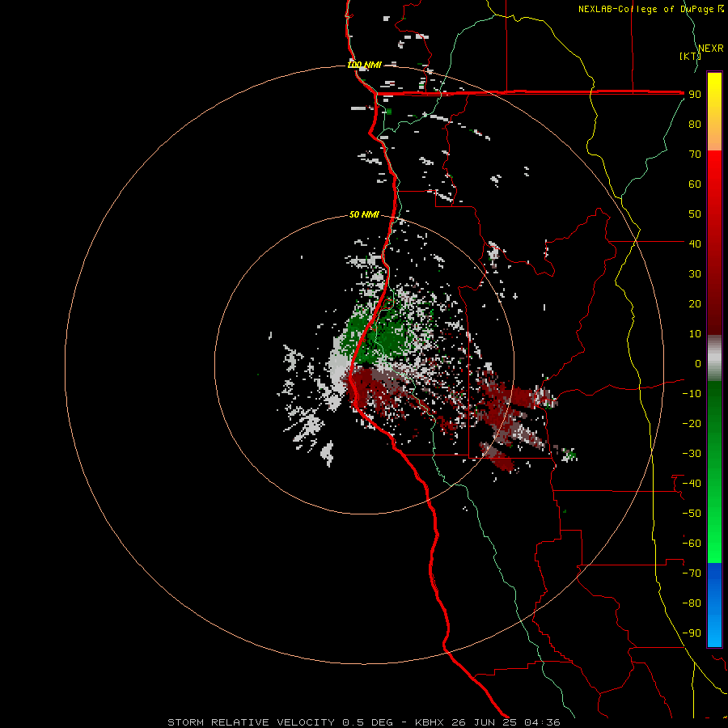Pick the gray zero-velocity band on color bar
The height and width of the screenshot is (728, 728).
[x=714, y=358]
